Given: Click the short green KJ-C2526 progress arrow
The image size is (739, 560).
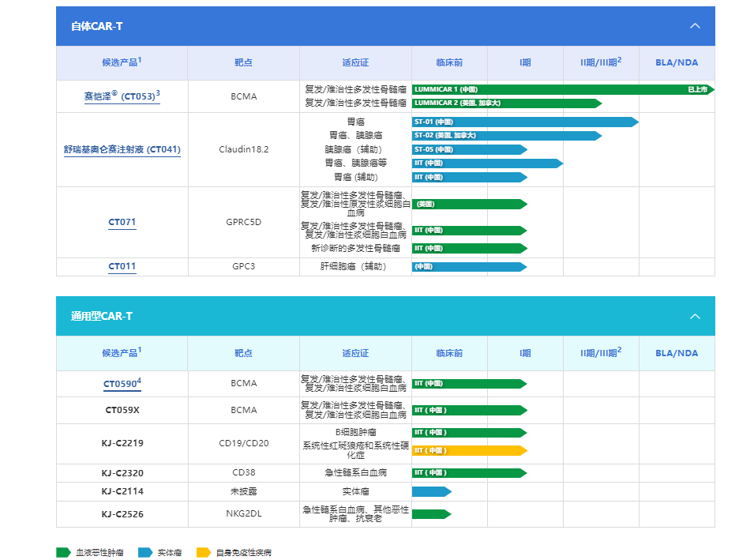Looking at the screenshot, I should click(x=431, y=514).
